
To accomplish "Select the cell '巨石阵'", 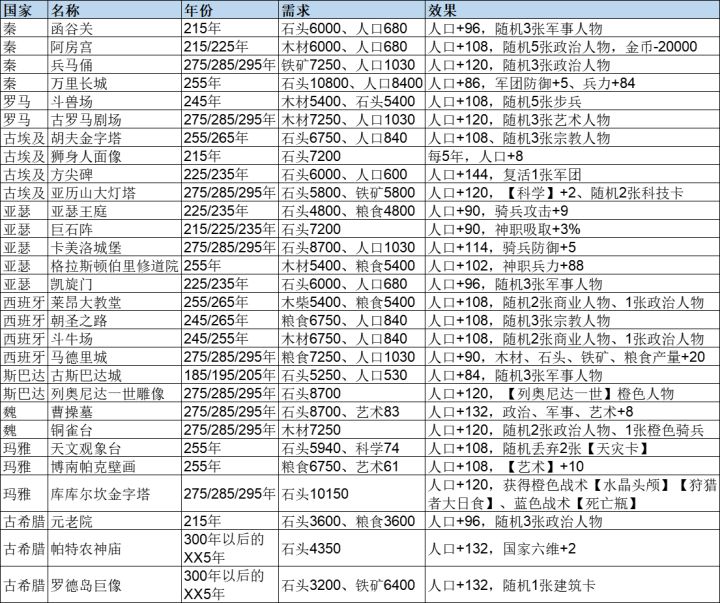I will [x=114, y=229].
